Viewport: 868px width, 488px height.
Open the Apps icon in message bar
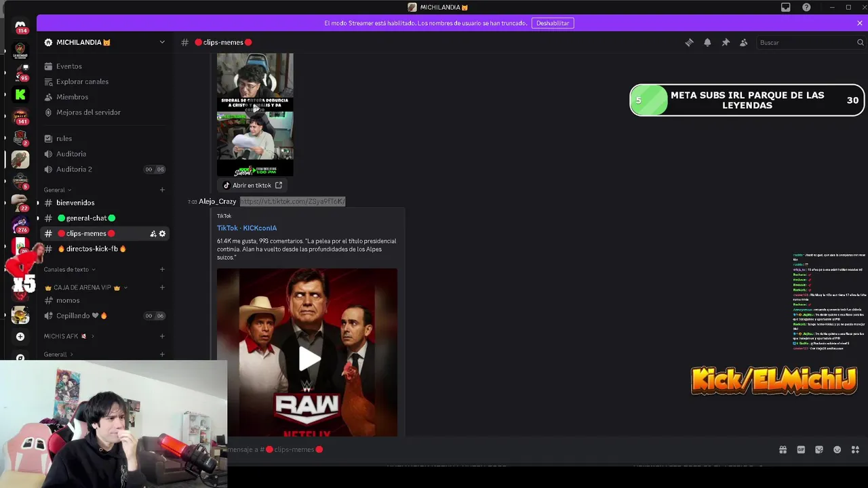tap(855, 449)
